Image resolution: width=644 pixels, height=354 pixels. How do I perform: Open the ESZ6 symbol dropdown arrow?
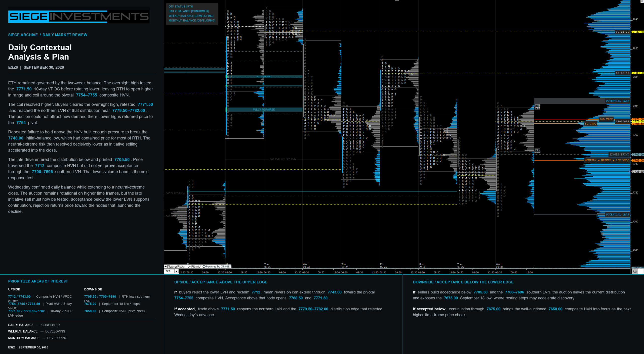(176, 271)
